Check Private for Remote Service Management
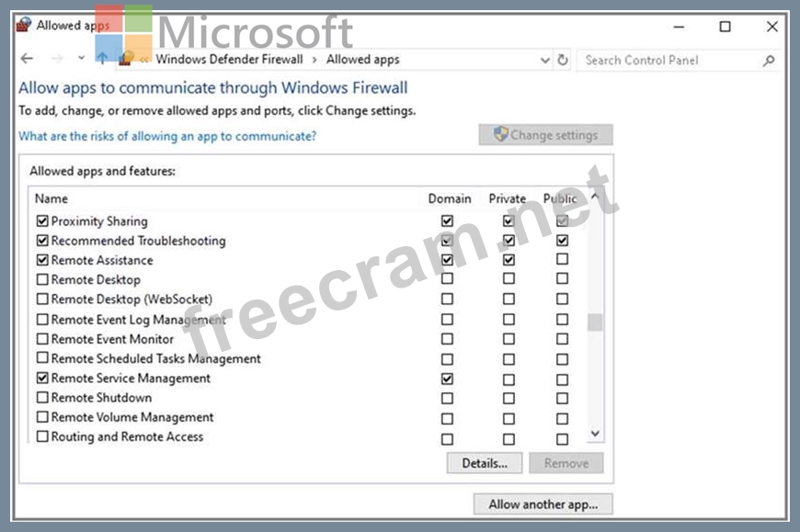 [x=509, y=379]
